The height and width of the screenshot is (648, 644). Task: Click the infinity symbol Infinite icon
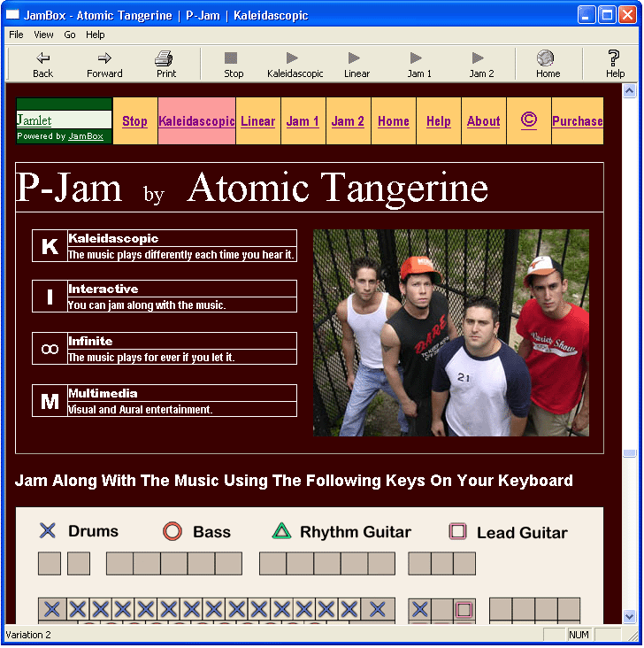[50, 349]
